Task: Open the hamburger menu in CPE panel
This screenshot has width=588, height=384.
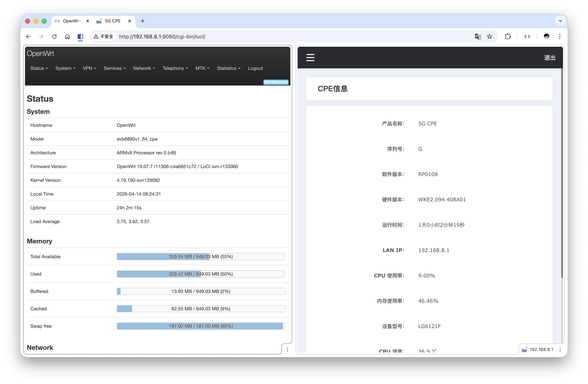Action: (310, 58)
